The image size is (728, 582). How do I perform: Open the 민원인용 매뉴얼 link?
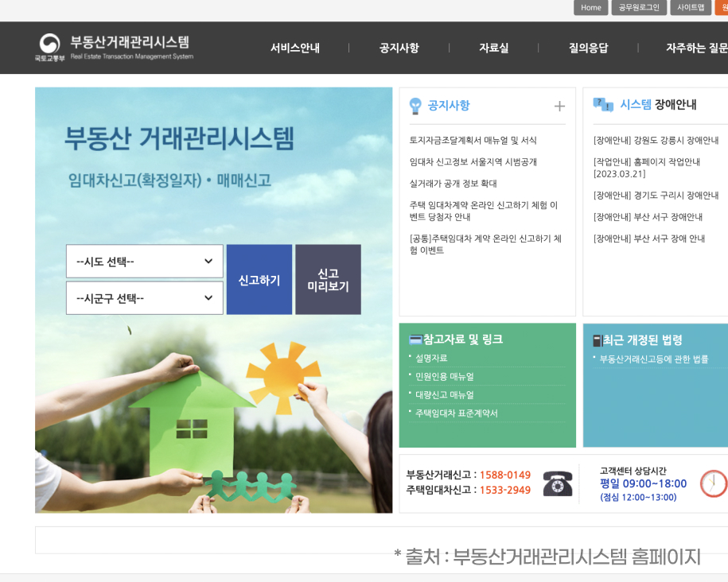tap(446, 376)
